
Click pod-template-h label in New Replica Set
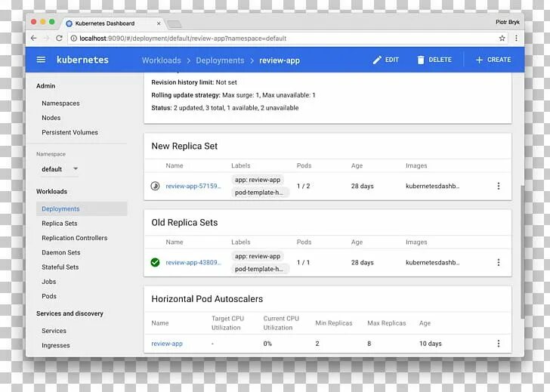pyautogui.click(x=260, y=193)
